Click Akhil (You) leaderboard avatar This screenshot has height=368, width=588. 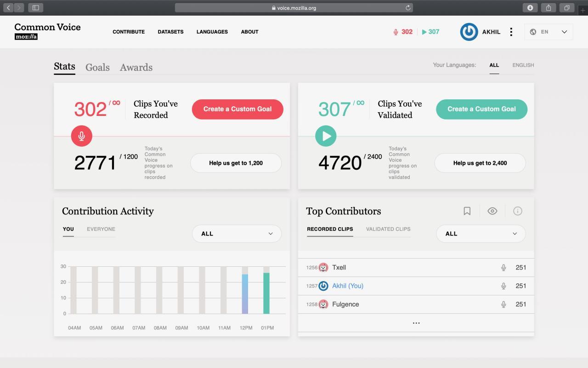tap(323, 286)
